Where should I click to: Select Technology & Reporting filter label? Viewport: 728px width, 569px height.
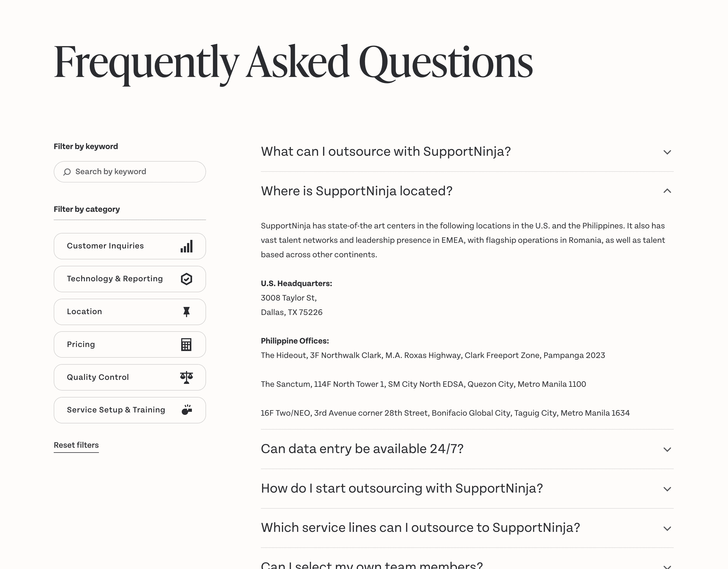(x=115, y=279)
